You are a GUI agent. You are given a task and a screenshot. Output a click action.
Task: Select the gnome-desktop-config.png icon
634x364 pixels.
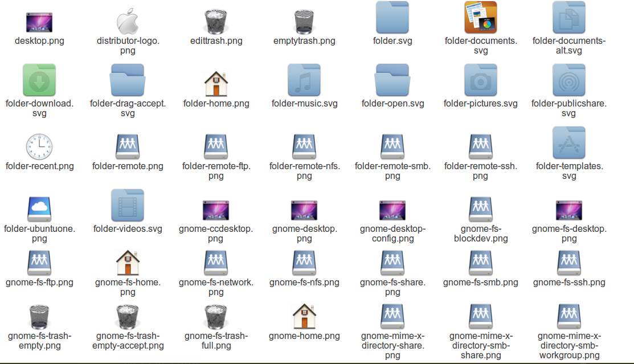392,210
